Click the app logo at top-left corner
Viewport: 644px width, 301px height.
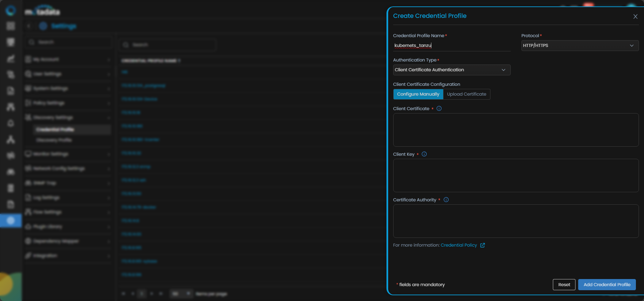click(x=11, y=11)
